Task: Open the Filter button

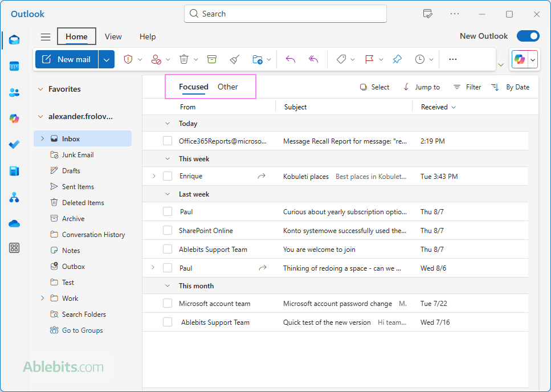Action: click(x=467, y=87)
